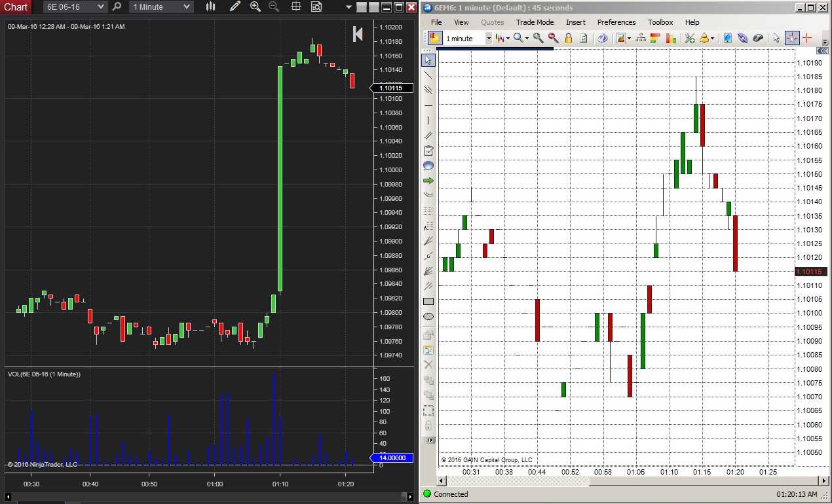Open the 1 Minute interval dropdown in NinjaTrader
Screen dimensions: 832x504
click(161, 7)
